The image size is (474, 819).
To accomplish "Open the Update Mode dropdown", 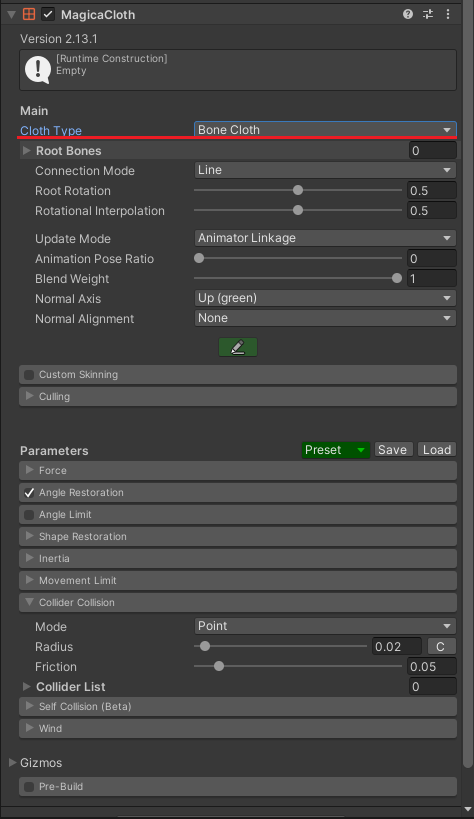I will pos(325,238).
